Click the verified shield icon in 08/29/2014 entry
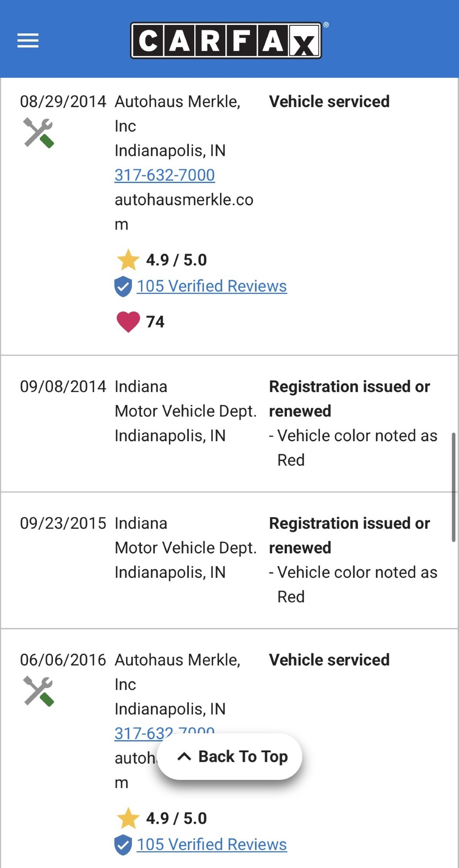459x868 pixels. [123, 287]
